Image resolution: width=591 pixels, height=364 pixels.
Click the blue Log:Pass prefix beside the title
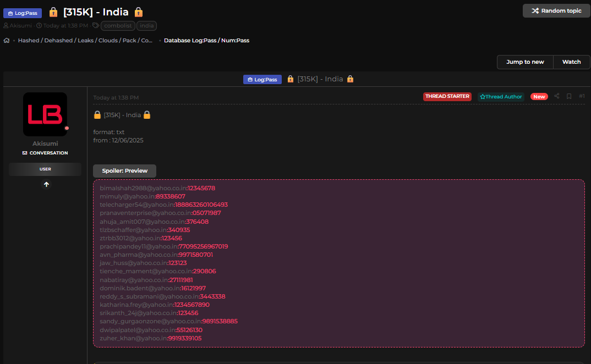click(23, 13)
